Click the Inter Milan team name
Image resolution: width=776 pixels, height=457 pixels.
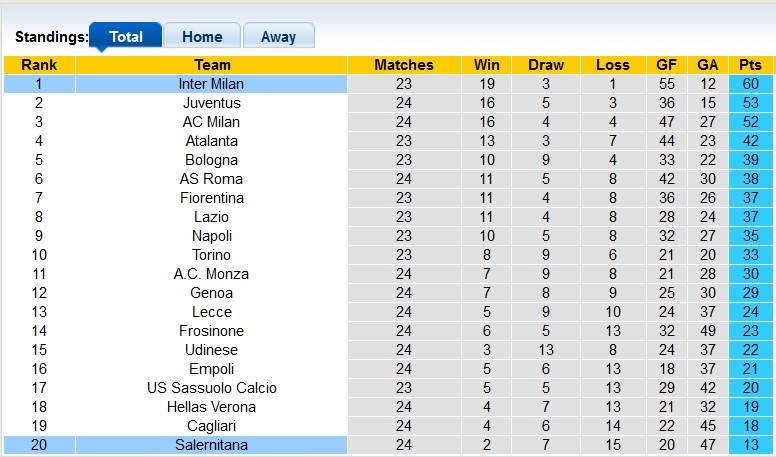pyautogui.click(x=211, y=84)
